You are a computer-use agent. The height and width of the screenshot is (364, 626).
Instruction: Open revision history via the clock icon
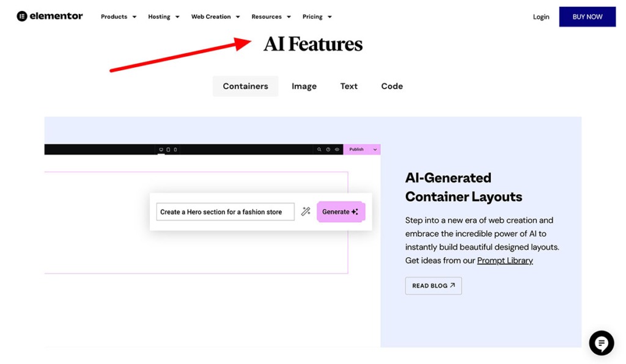coord(328,149)
